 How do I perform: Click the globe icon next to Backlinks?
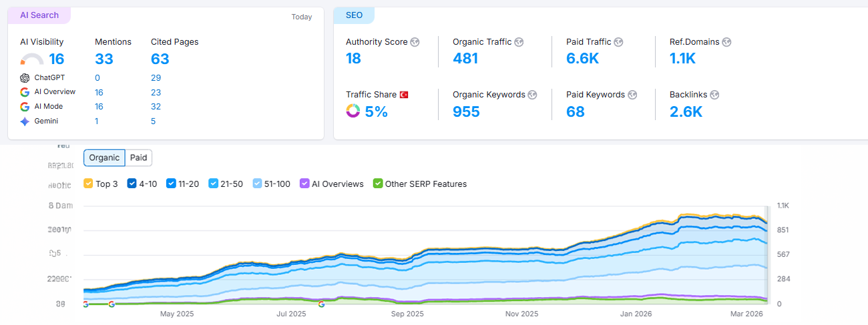coord(713,95)
